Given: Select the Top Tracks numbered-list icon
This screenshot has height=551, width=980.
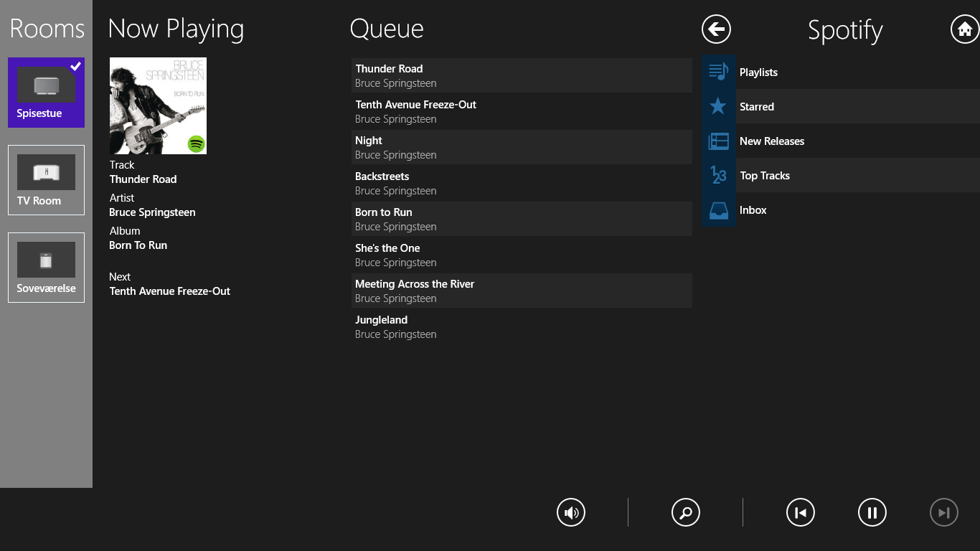Looking at the screenshot, I should pos(718,175).
